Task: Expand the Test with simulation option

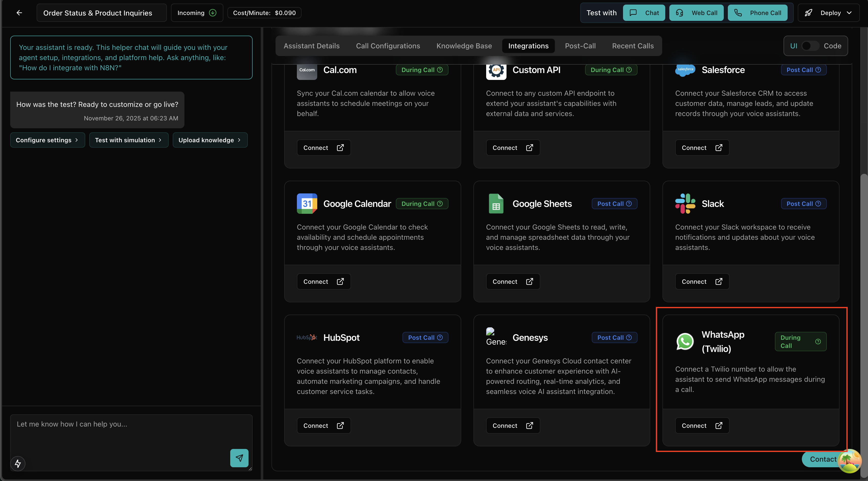Action: coord(128,140)
